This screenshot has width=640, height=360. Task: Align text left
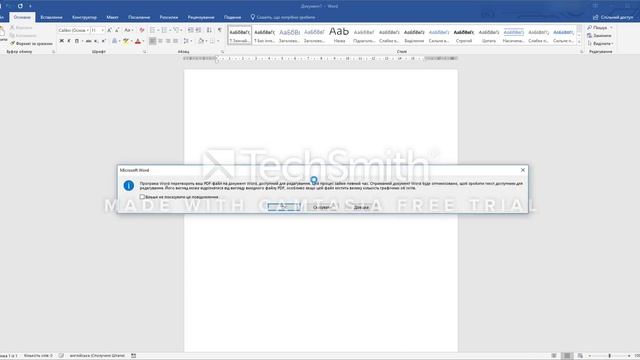coord(152,41)
